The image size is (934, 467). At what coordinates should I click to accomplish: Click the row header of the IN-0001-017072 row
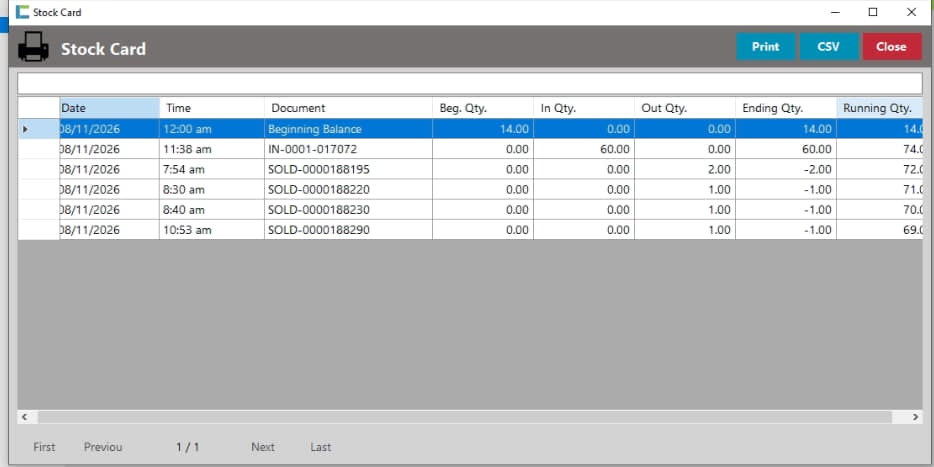point(39,149)
